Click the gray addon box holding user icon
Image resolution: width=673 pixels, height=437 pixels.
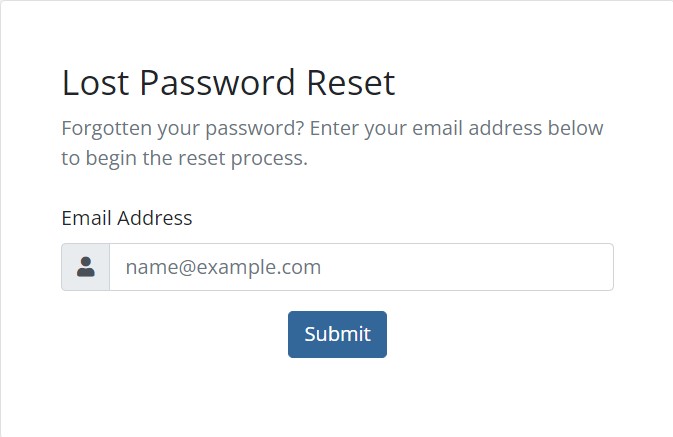pyautogui.click(x=85, y=267)
